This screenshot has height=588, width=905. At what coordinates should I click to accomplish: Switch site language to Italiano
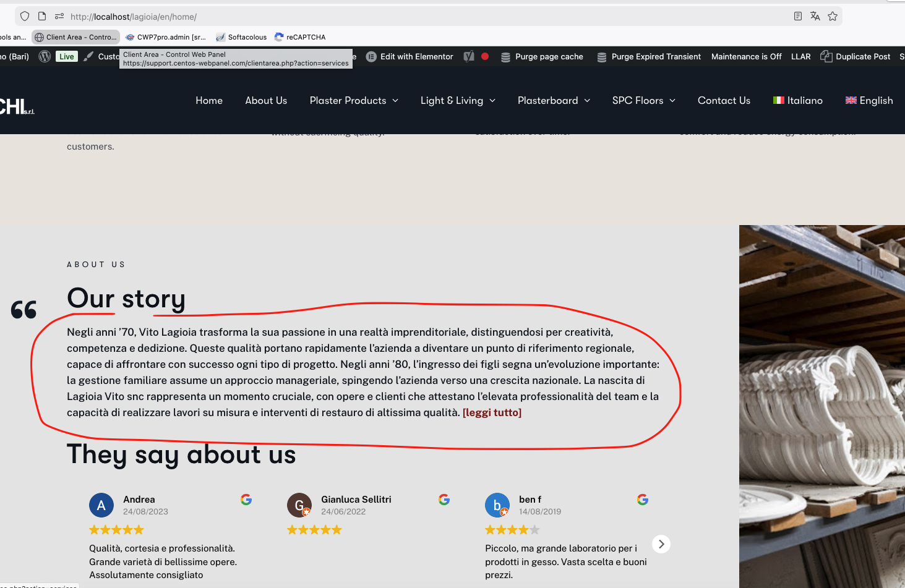798,101
